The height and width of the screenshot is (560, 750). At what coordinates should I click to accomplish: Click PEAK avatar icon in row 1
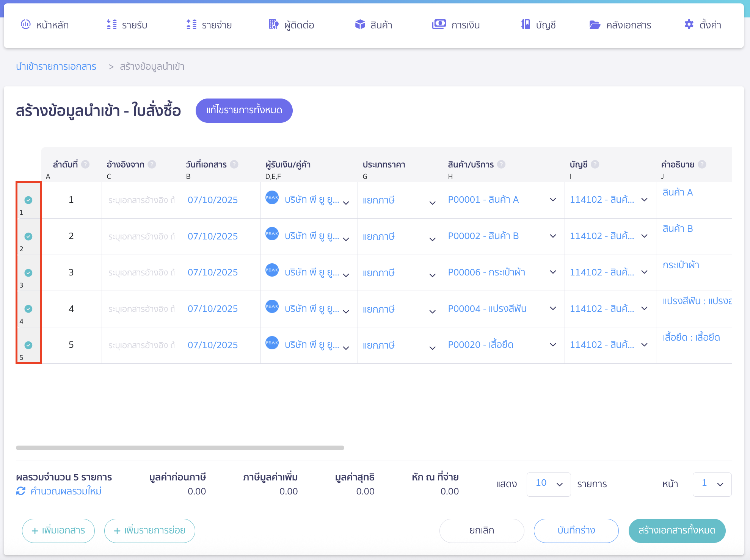pyautogui.click(x=272, y=197)
